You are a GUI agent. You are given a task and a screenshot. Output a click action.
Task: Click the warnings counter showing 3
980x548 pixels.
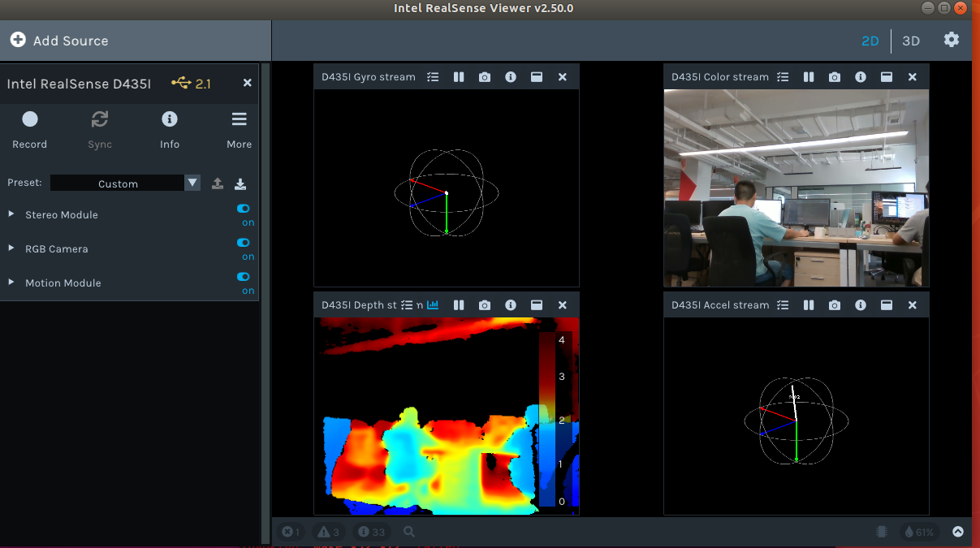pyautogui.click(x=329, y=532)
